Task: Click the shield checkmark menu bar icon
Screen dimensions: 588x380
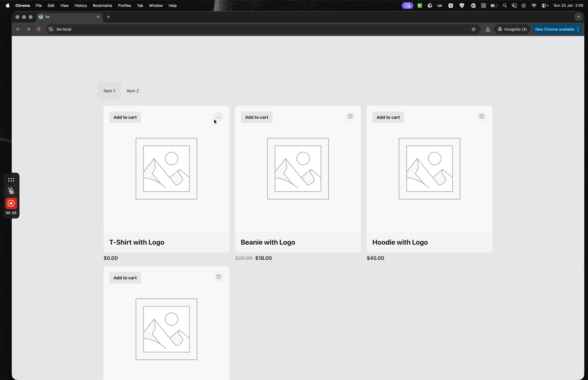Action: (x=462, y=5)
